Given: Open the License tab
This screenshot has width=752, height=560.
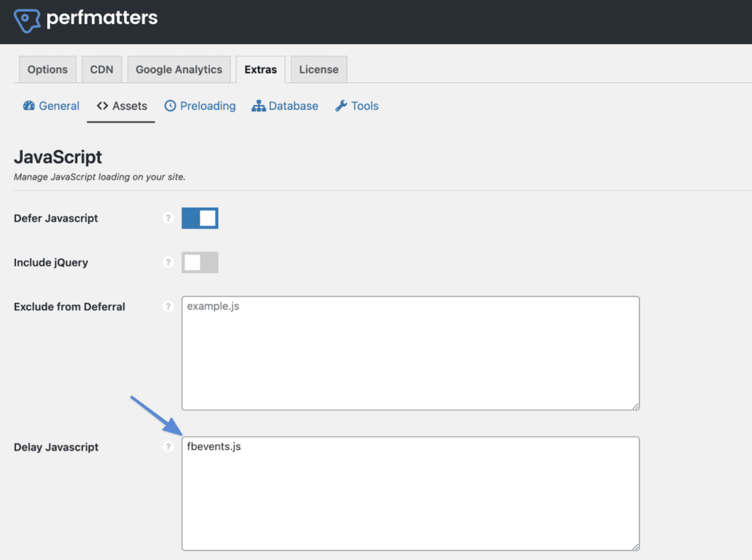Looking at the screenshot, I should (x=318, y=69).
